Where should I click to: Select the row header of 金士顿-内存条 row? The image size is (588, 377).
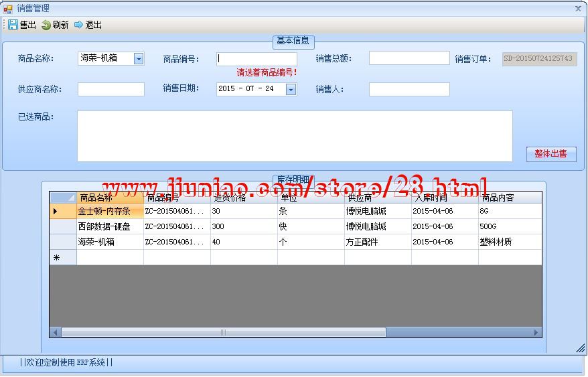tap(63, 211)
